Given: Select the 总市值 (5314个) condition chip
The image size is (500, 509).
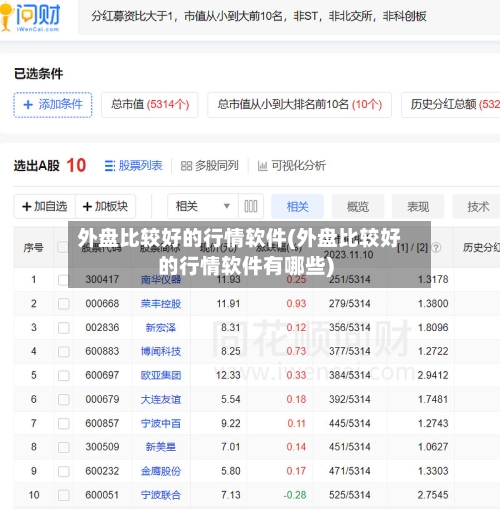Looking at the screenshot, I should [150, 105].
